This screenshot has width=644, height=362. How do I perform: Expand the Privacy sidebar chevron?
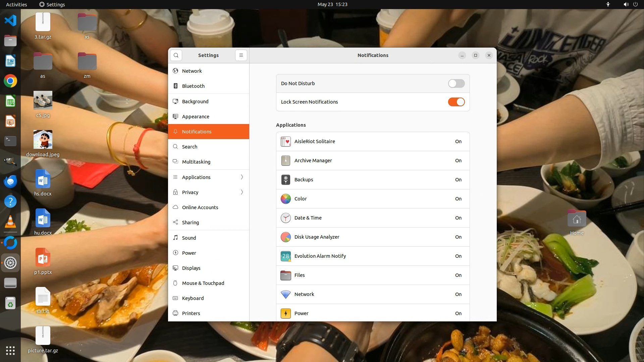242,192
